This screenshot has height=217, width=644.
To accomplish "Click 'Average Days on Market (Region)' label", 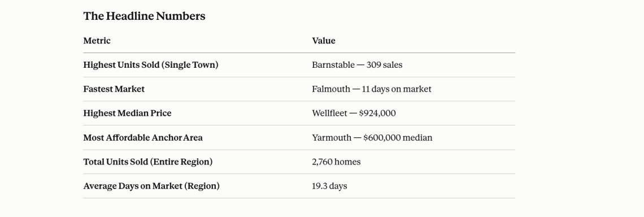I will (x=151, y=186).
